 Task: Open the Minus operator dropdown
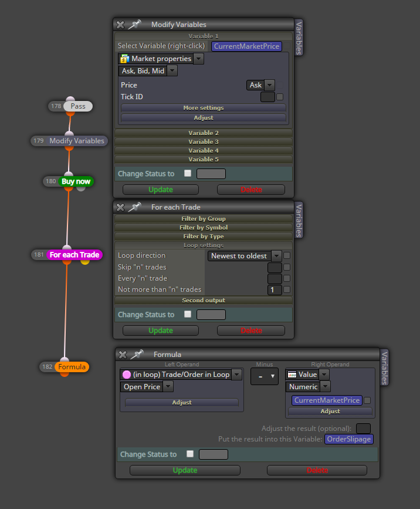[265, 376]
